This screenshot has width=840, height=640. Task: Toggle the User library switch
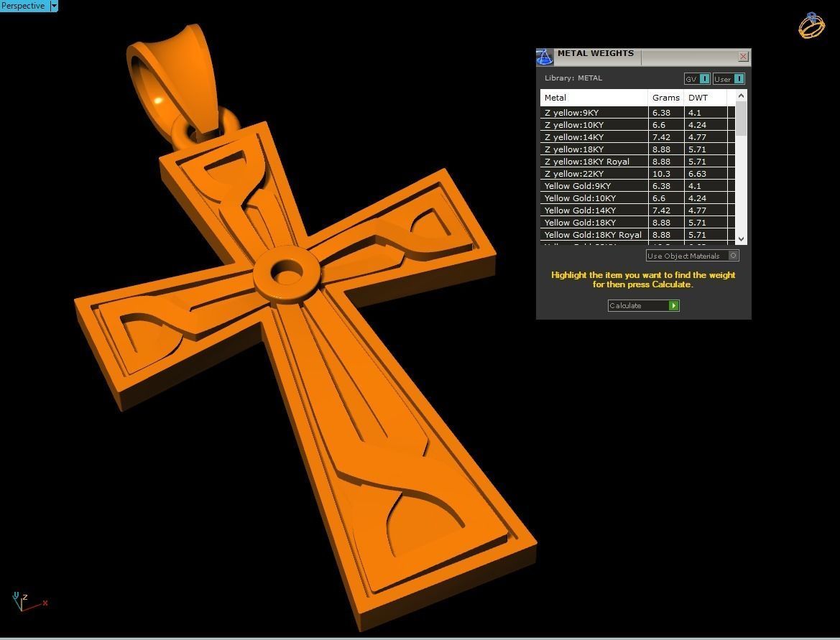(738, 79)
